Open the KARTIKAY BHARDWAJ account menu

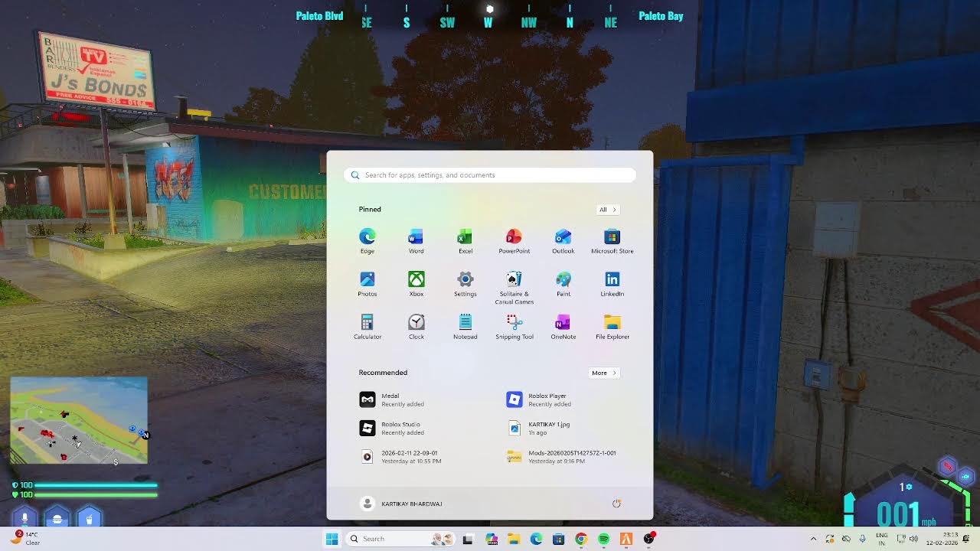click(402, 504)
